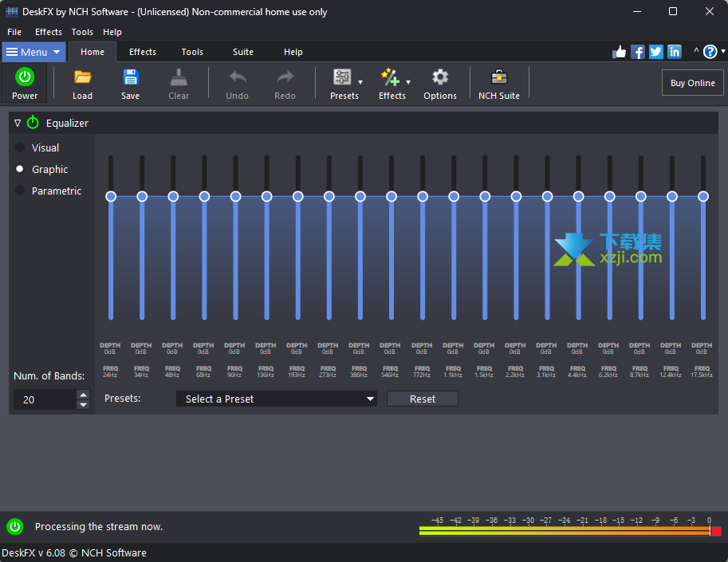728x562 pixels.
Task: Open the Tools menu in menu bar
Action: pos(82,32)
